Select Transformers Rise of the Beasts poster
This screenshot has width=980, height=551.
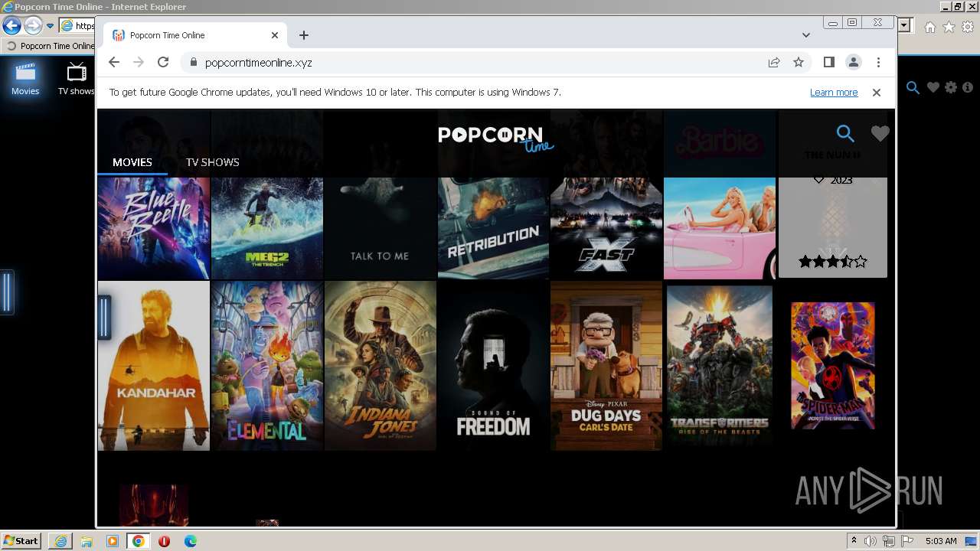tap(720, 366)
